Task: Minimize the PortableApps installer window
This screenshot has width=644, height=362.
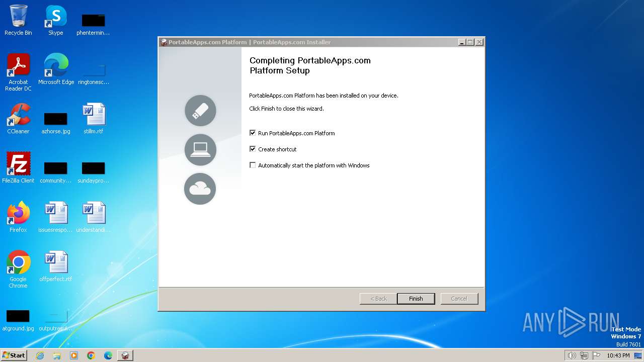Action: click(x=462, y=42)
